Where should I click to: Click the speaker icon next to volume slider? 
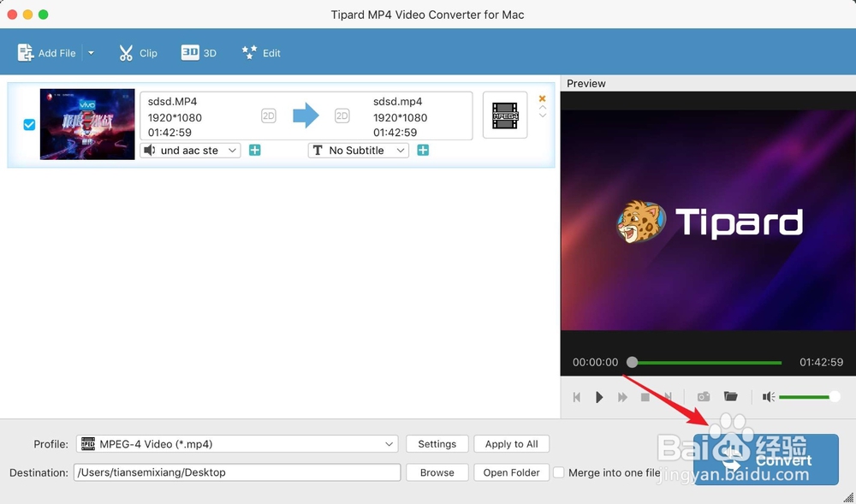pos(768,397)
